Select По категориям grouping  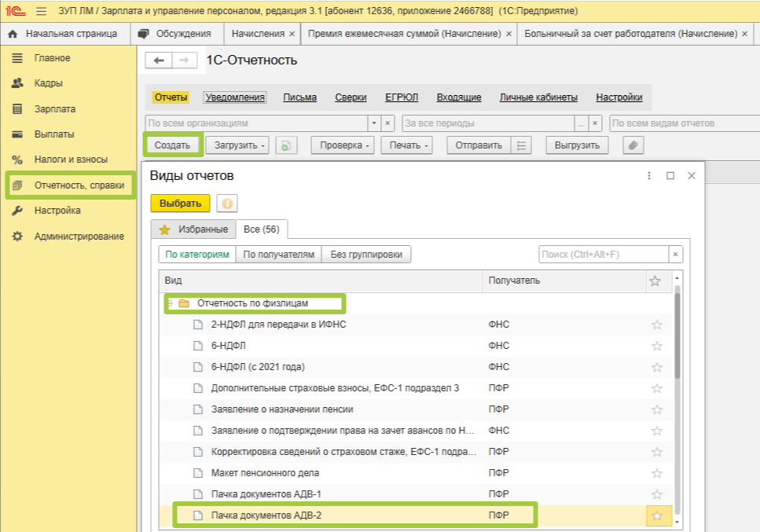tap(197, 255)
